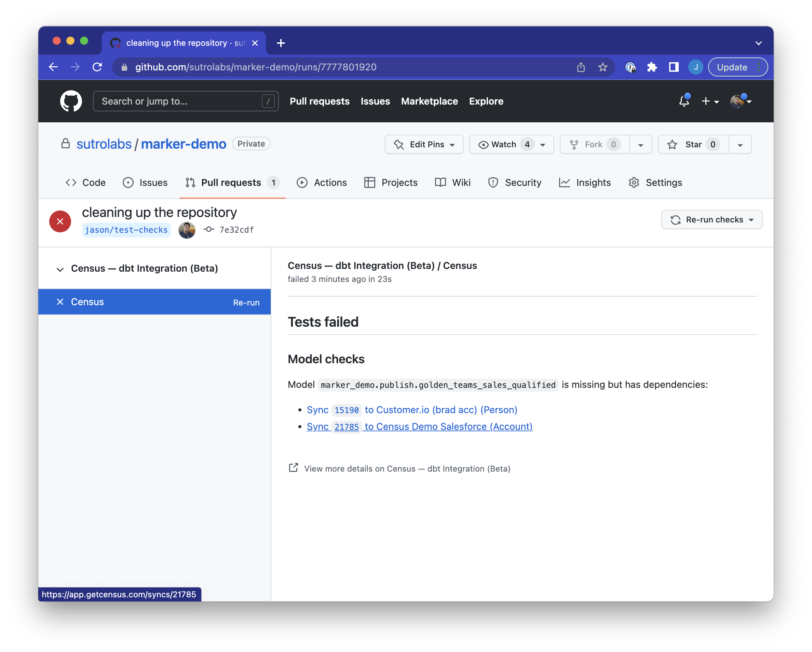Screen dimensions: 812x652
Task: Click the GitHub Octocat home logo
Action: [71, 101]
